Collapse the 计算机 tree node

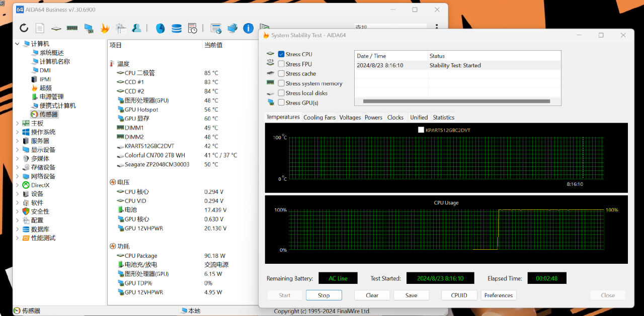point(17,44)
